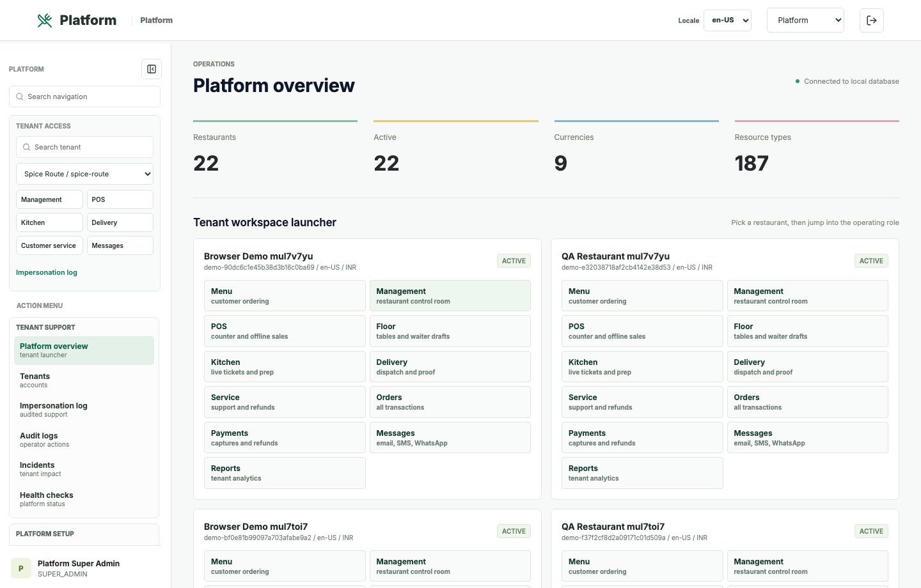Click the POS tenant access button
Image resolution: width=921 pixels, height=588 pixels.
coord(120,199)
